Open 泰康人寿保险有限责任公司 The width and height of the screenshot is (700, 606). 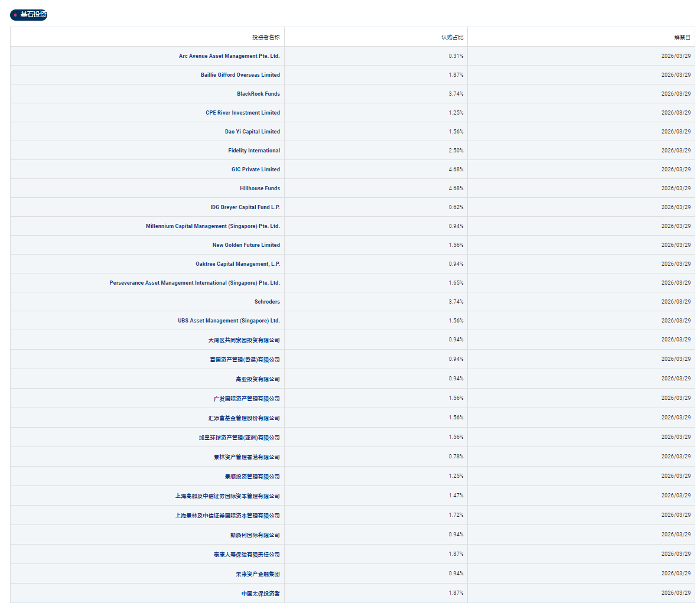coord(246,555)
